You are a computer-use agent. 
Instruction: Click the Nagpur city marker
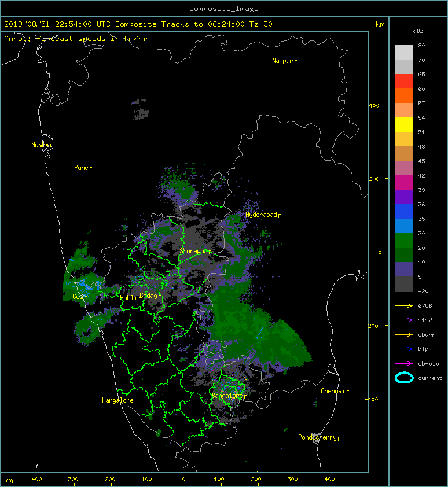pyautogui.click(x=284, y=61)
